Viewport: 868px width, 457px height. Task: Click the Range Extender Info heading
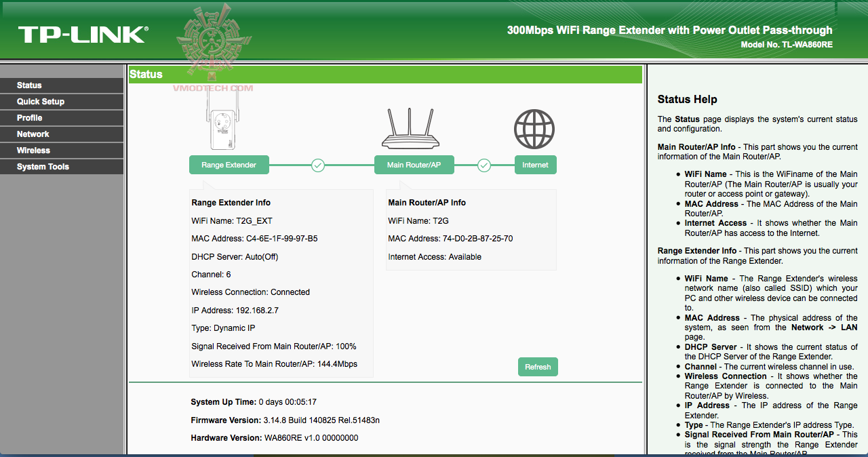tap(231, 203)
